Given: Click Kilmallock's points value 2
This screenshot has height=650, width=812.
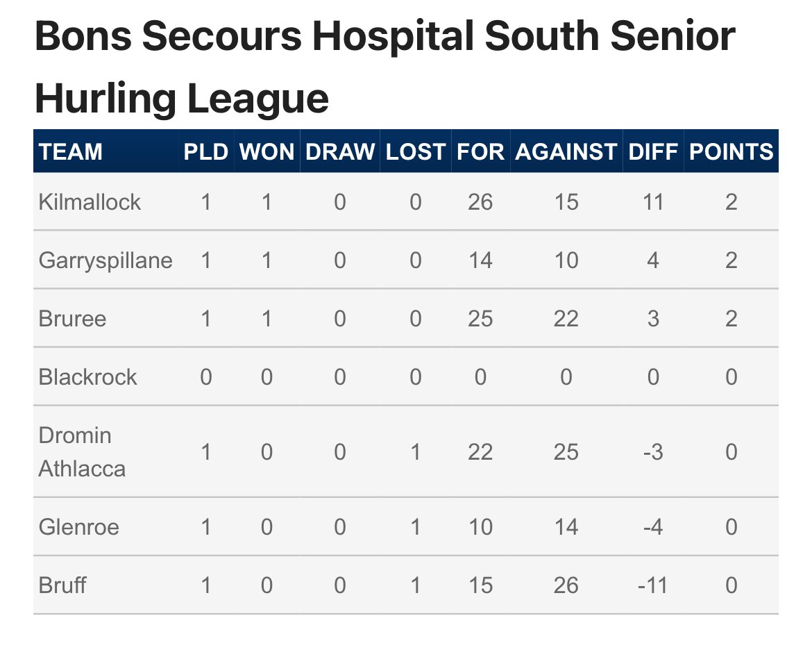Looking at the screenshot, I should click(x=731, y=202).
